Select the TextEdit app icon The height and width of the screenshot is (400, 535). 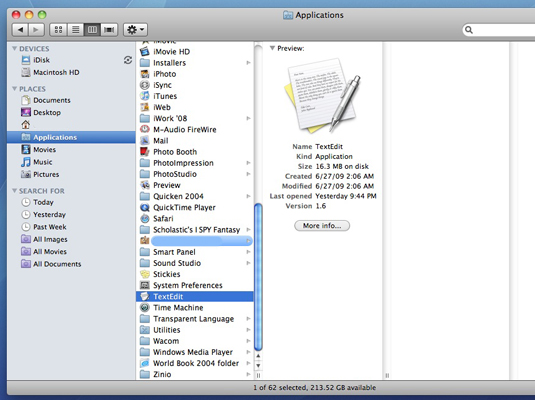coord(145,296)
